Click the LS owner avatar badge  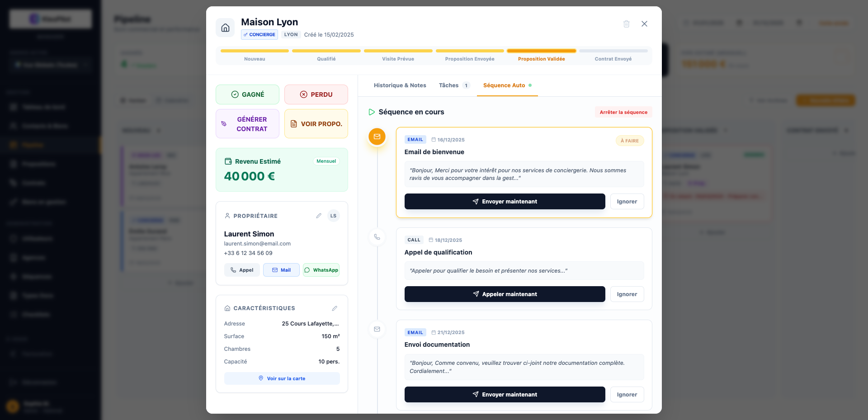coord(333,216)
